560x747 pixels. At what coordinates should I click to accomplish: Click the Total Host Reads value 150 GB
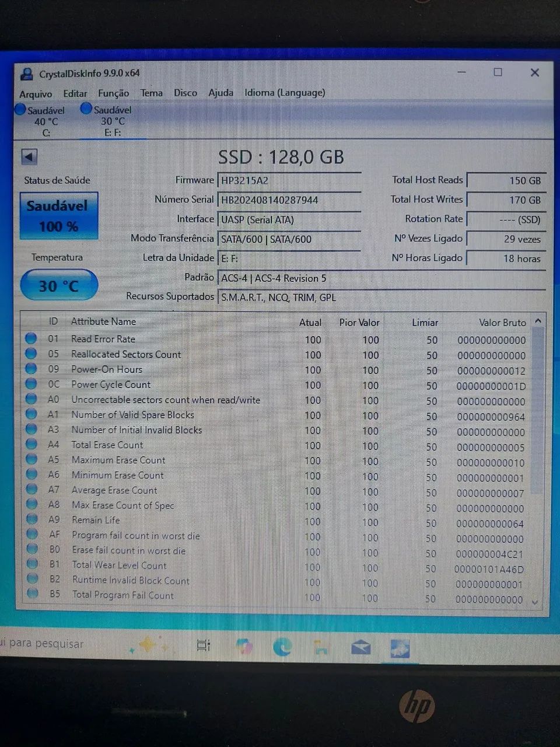click(x=506, y=181)
